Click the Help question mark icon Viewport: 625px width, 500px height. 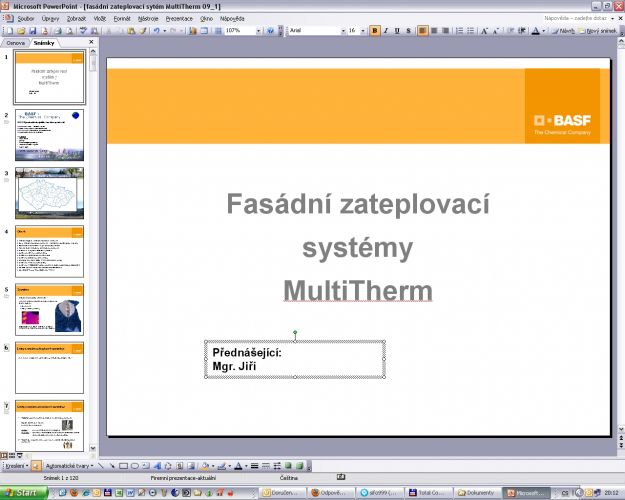(x=270, y=31)
